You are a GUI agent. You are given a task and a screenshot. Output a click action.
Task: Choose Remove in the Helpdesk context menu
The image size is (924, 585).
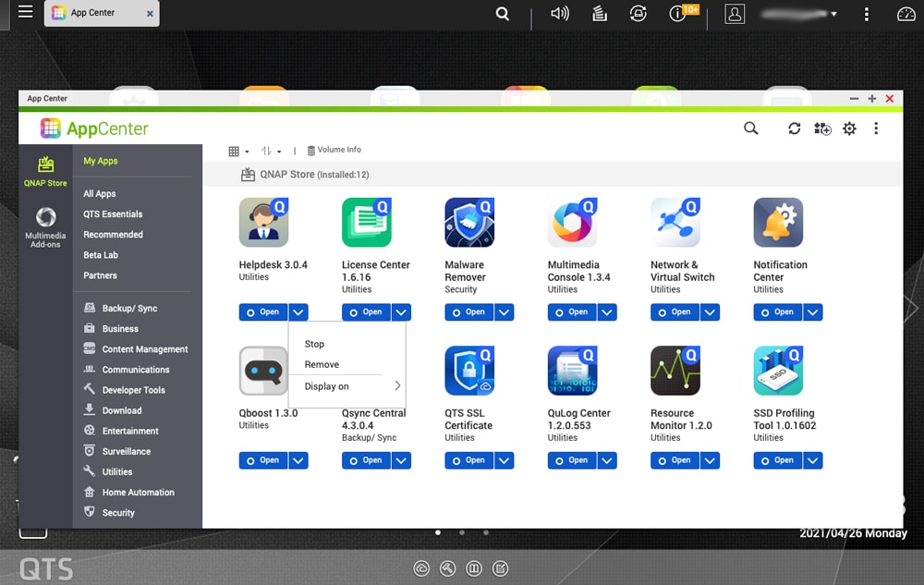[x=322, y=365]
